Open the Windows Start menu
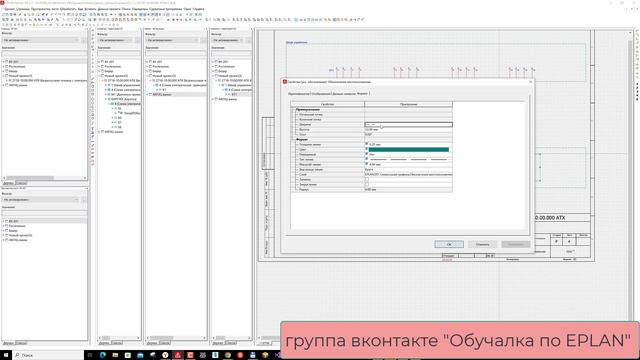Image resolution: width=640 pixels, height=360 pixels. point(6,355)
